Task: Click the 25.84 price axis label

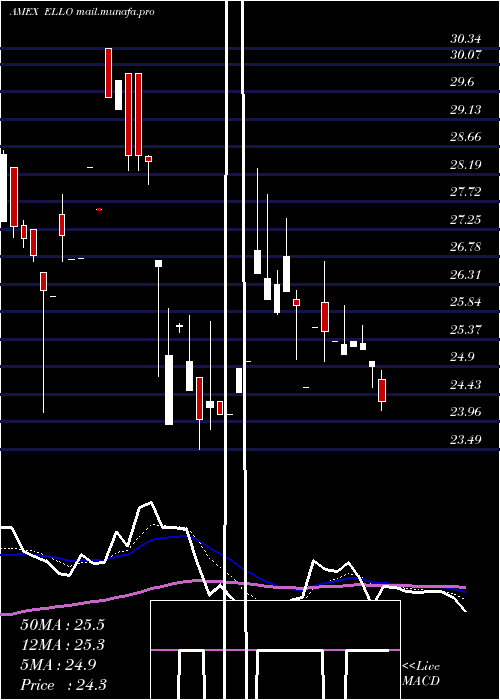Action: pos(466,302)
